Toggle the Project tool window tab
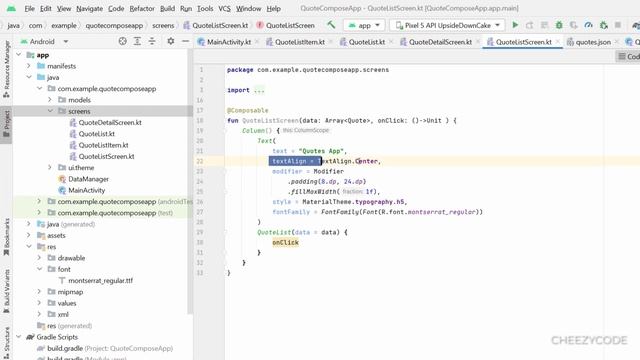The image size is (640, 360). click(6, 124)
